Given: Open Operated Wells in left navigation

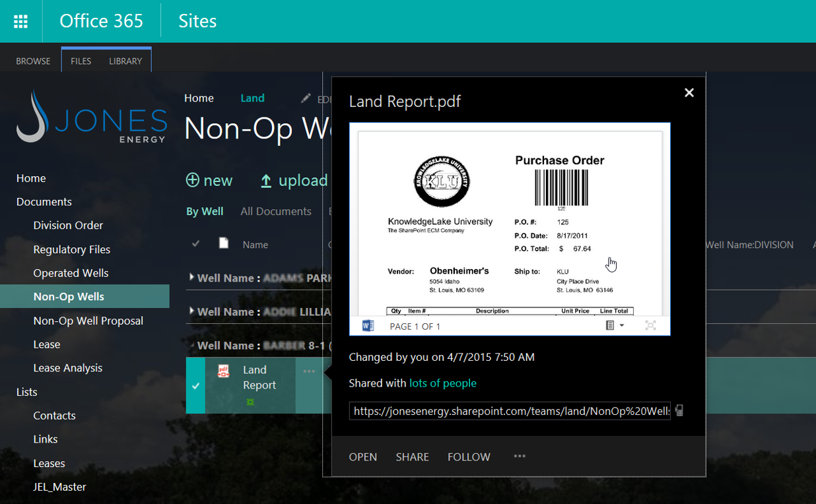Looking at the screenshot, I should pyautogui.click(x=71, y=273).
